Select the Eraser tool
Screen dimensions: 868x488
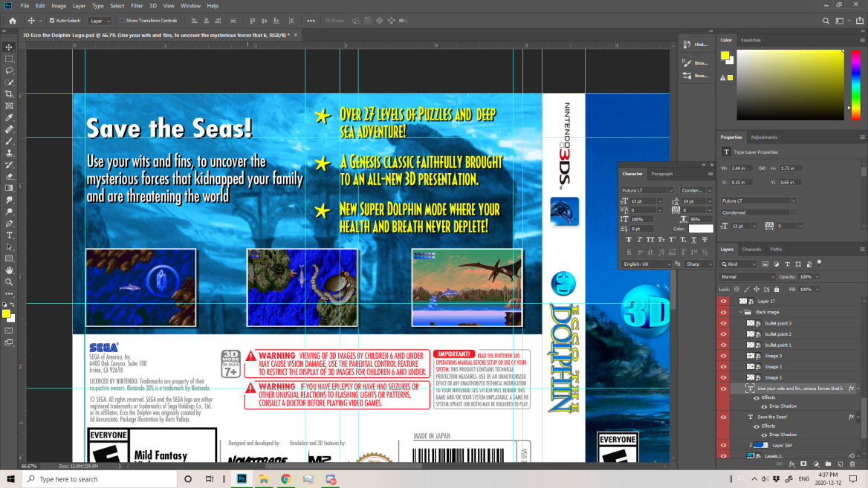click(9, 176)
